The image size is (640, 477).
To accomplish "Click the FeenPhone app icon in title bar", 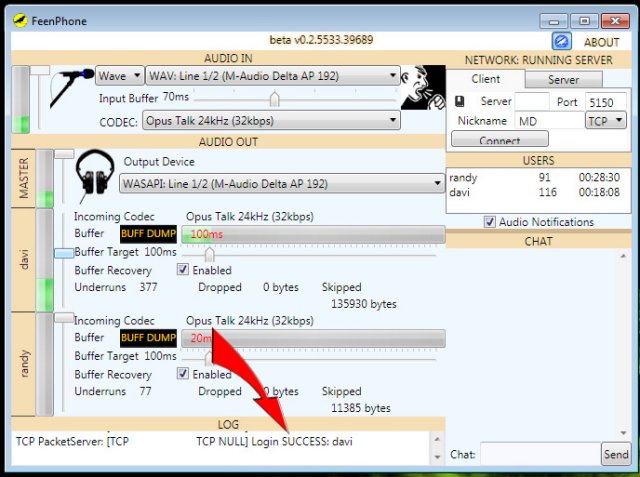I will (20, 20).
